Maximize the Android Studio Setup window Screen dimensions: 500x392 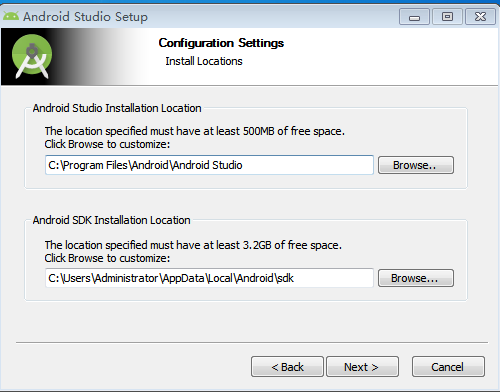447,17
